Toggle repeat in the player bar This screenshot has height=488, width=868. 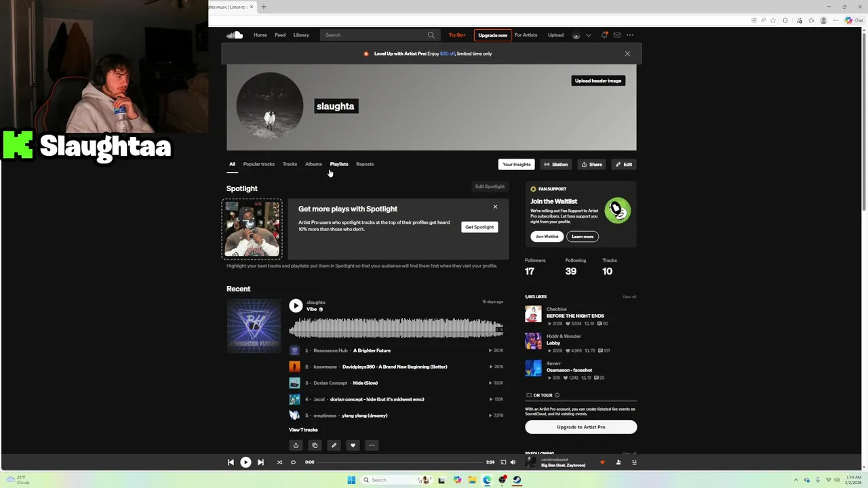293,462
